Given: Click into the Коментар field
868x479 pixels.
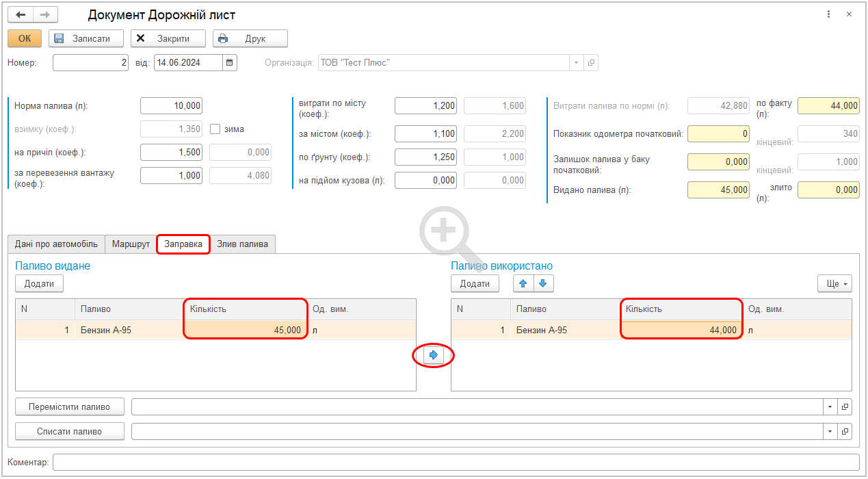Looking at the screenshot, I should point(456,463).
